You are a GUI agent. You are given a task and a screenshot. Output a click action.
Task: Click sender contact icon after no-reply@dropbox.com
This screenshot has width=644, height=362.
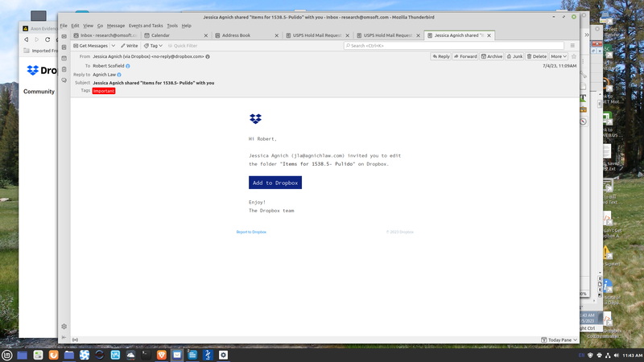tap(208, 56)
